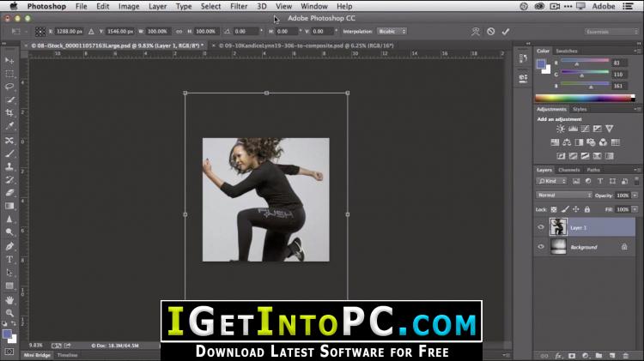Image resolution: width=644 pixels, height=361 pixels.
Task: Hide Layer 1 using its eye icon
Action: tap(541, 227)
